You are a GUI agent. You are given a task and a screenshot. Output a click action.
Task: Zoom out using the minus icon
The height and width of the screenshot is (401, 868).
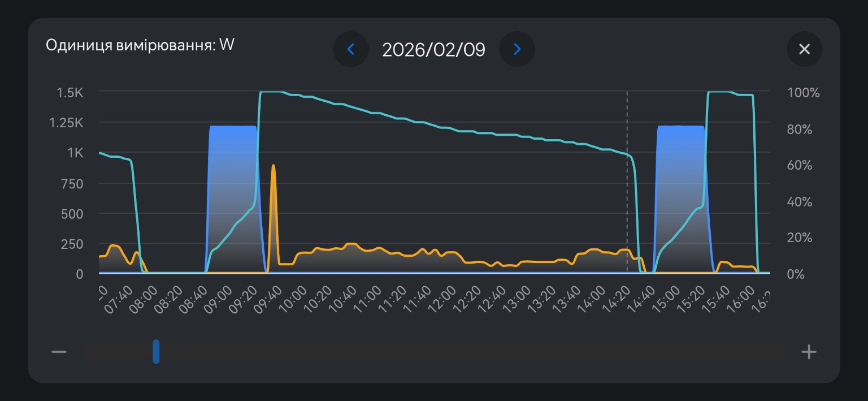[59, 352]
